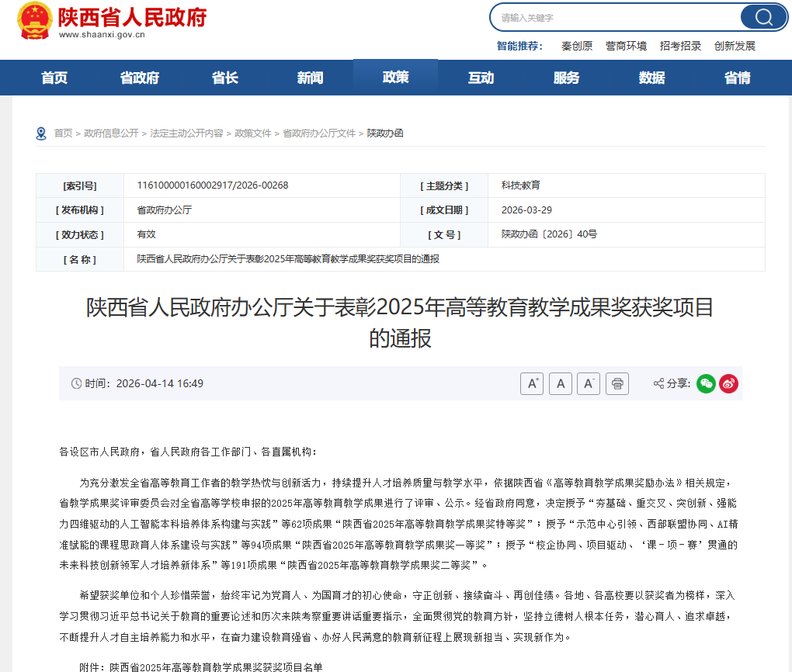Viewport: 792px width, 672px height.
Task: Print the article using printer icon
Action: (617, 383)
